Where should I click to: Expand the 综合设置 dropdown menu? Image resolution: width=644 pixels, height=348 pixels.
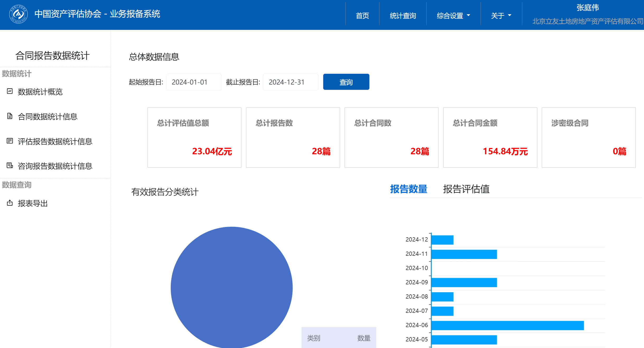pyautogui.click(x=453, y=16)
